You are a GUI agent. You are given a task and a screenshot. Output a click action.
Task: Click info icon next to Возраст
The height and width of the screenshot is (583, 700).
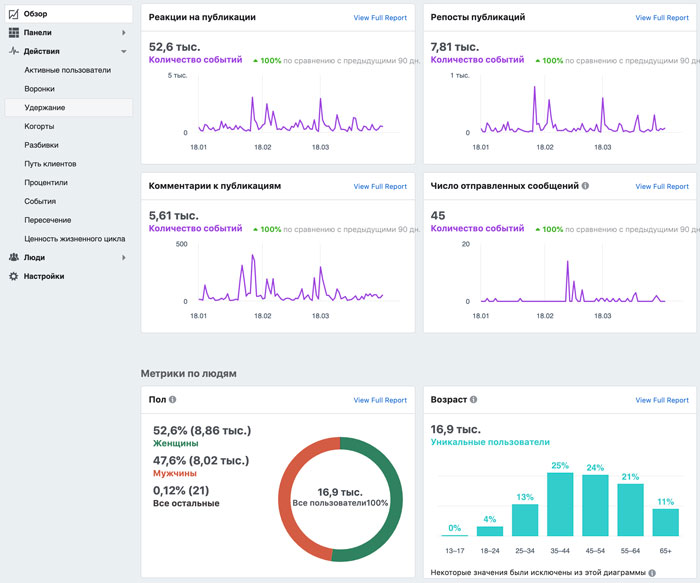pos(473,400)
